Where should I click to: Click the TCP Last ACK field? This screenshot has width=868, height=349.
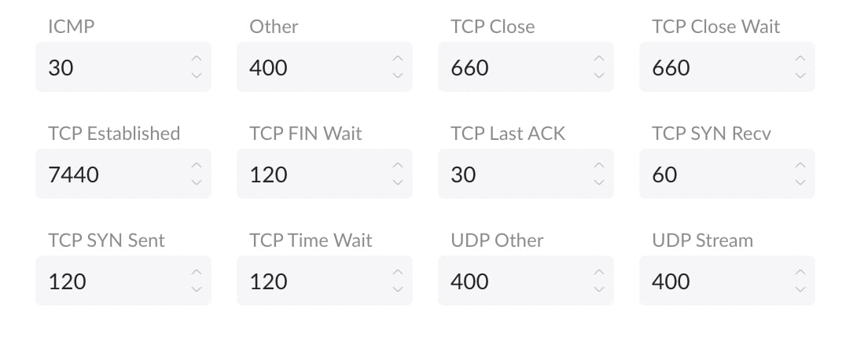point(513,174)
